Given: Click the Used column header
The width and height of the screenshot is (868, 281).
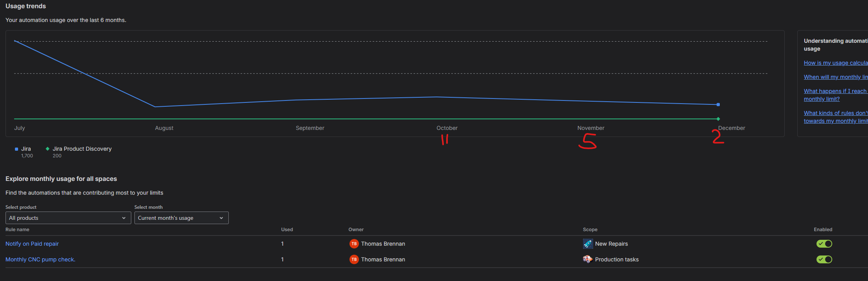Looking at the screenshot, I should [287, 230].
